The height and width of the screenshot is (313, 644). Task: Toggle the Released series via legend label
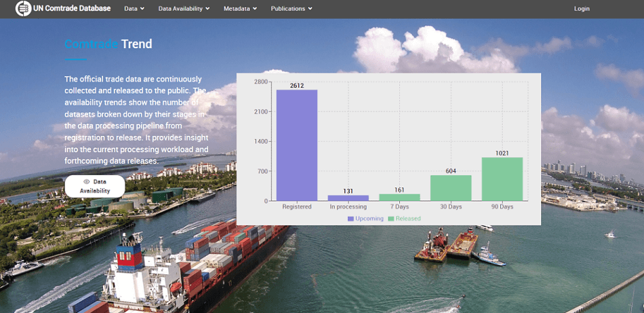tap(408, 219)
